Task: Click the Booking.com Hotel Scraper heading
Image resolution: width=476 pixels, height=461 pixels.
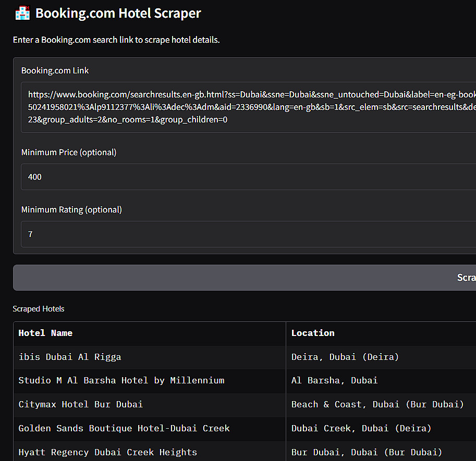Action: point(118,14)
